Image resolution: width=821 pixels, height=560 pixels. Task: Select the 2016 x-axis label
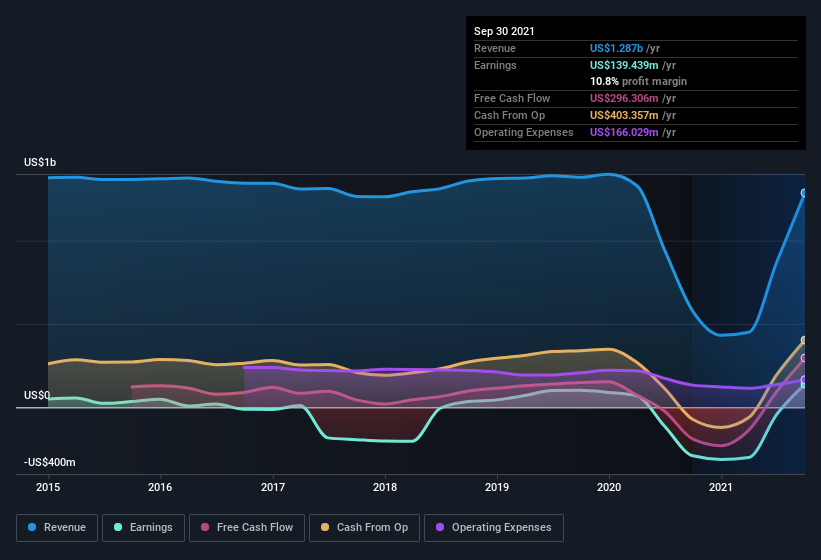pos(160,487)
